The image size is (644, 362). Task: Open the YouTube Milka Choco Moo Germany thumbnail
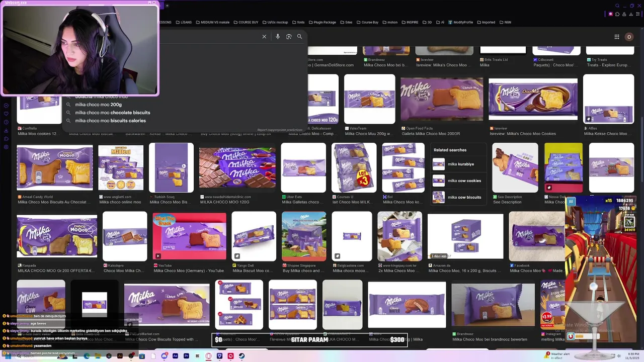pyautogui.click(x=189, y=236)
